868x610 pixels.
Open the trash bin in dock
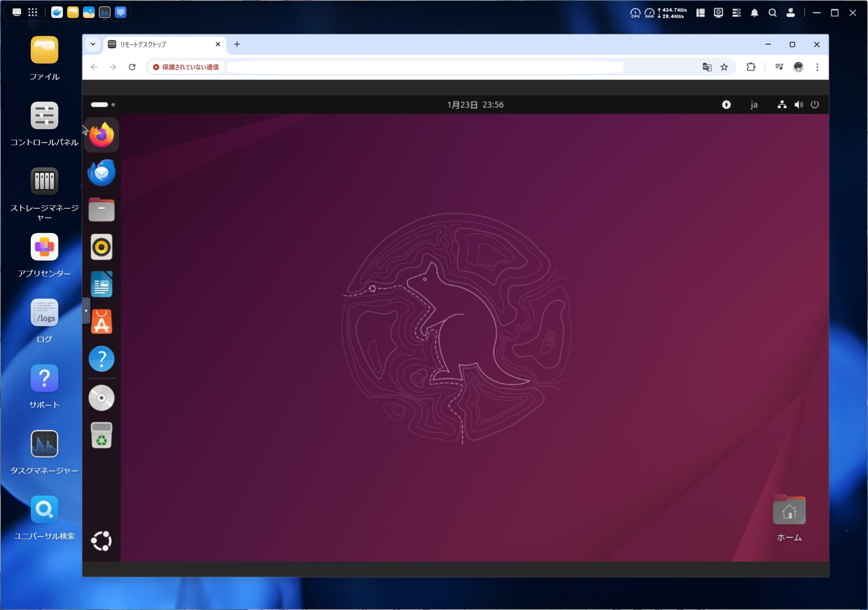101,436
